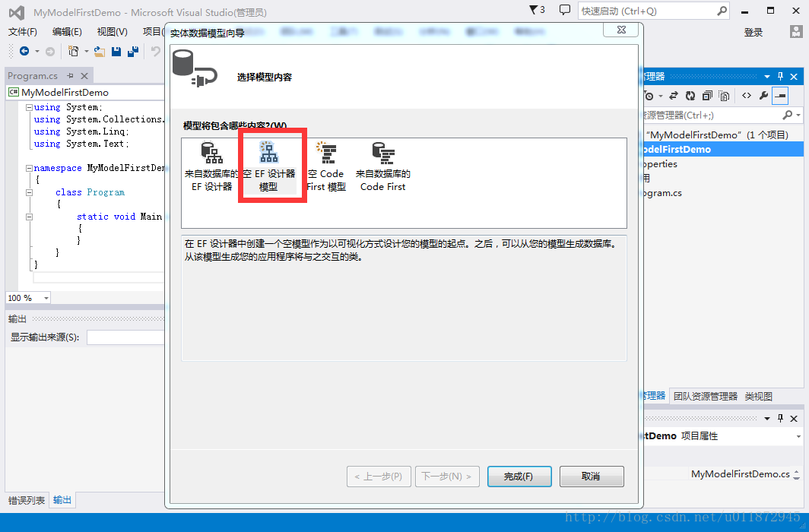Click the properties panel scrollbar up arrow
The width and height of the screenshot is (809, 532).
click(x=797, y=471)
